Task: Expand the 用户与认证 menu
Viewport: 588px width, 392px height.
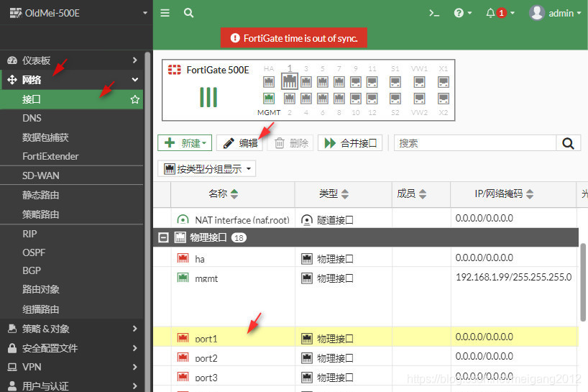Action: pos(72,386)
